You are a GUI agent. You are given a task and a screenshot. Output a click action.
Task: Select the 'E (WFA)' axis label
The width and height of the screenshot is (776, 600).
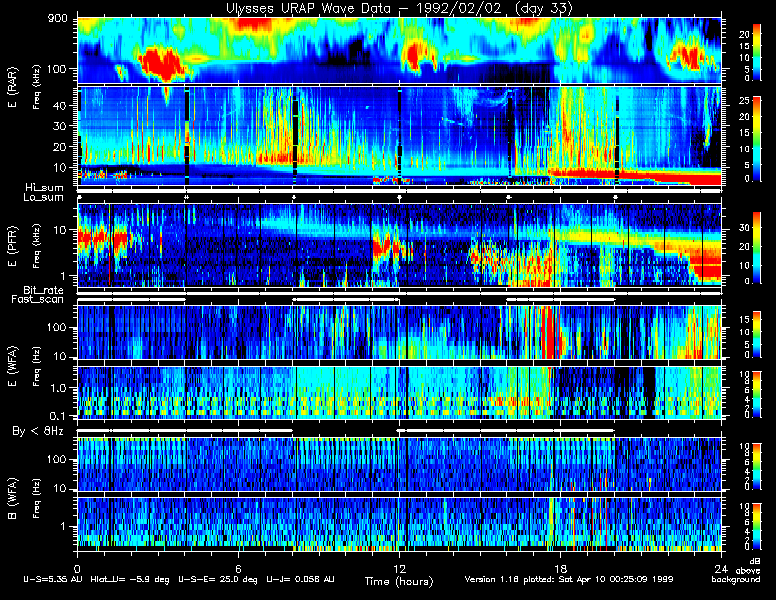12,366
